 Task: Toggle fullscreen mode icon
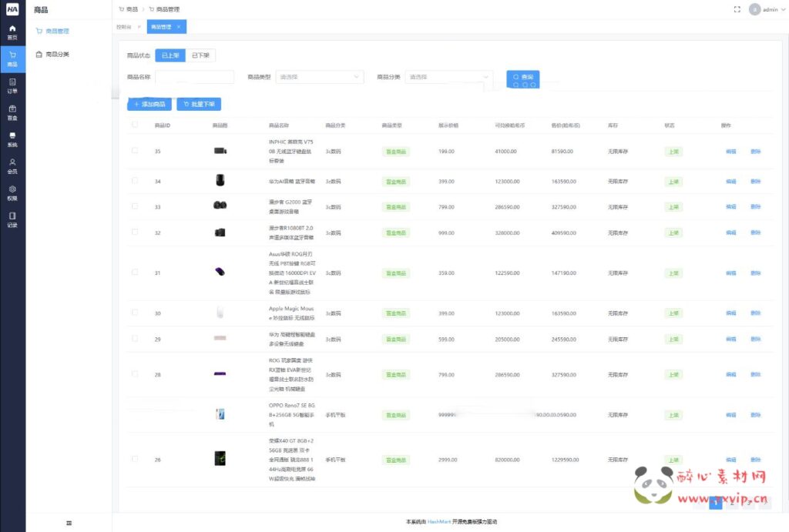coord(737,9)
